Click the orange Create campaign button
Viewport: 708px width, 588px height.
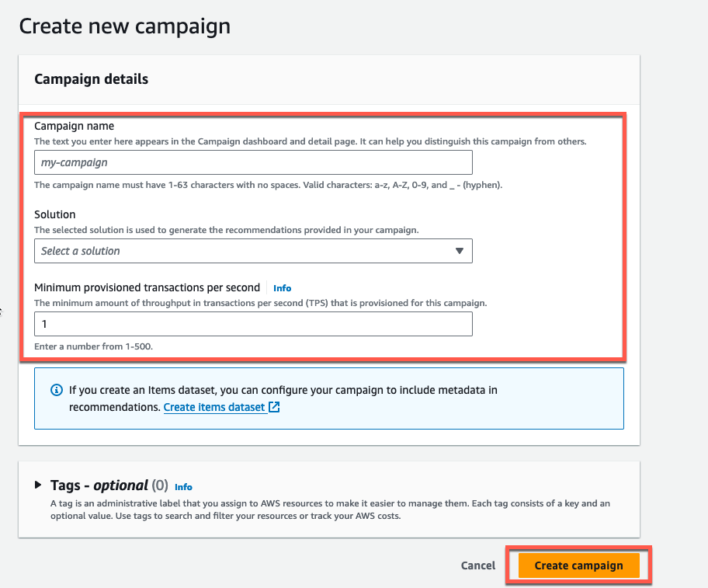click(x=579, y=565)
